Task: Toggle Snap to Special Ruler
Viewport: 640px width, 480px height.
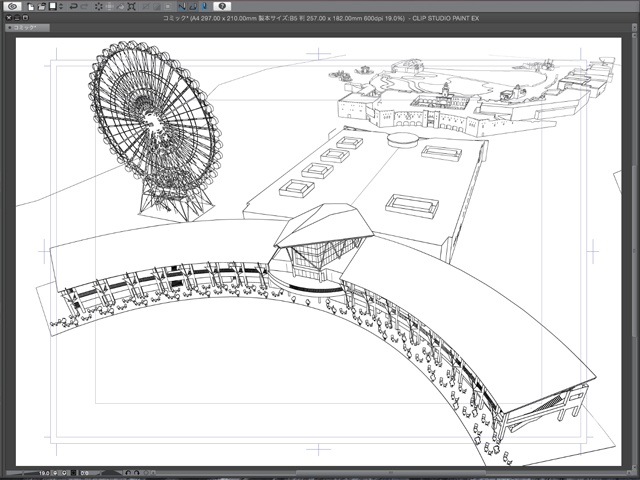Action: point(193,7)
